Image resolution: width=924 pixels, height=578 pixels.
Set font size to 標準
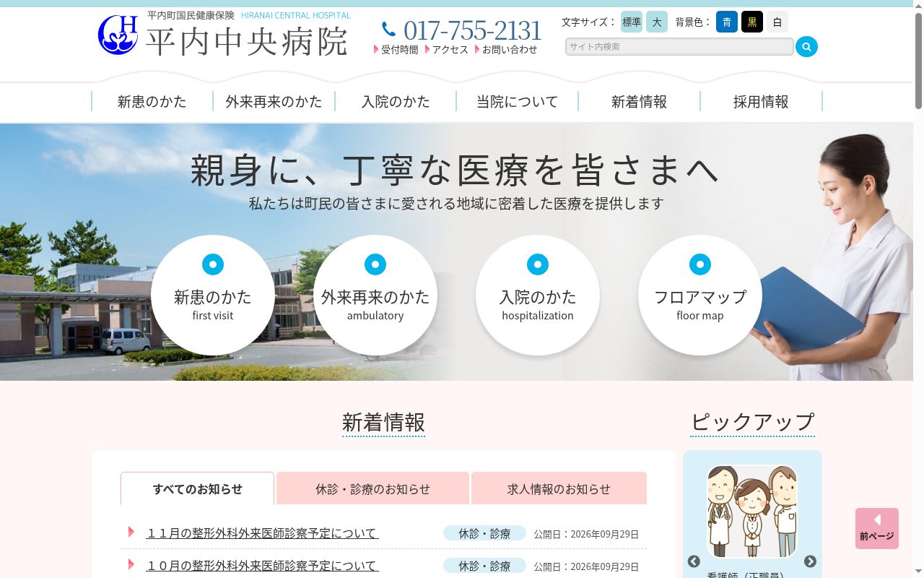click(632, 22)
